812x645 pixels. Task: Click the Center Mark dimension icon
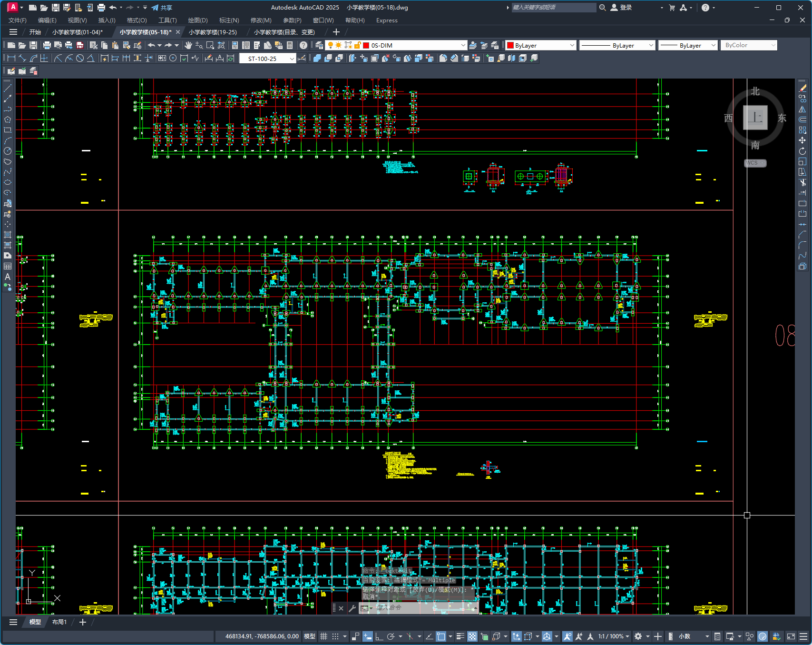pos(173,58)
